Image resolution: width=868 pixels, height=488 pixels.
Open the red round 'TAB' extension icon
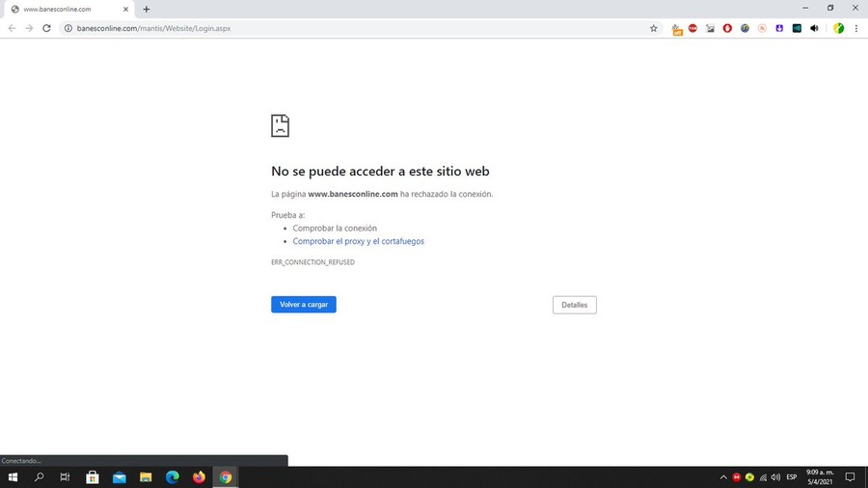point(692,28)
